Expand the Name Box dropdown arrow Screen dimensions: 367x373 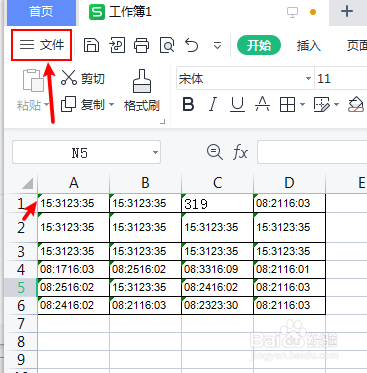pos(155,153)
